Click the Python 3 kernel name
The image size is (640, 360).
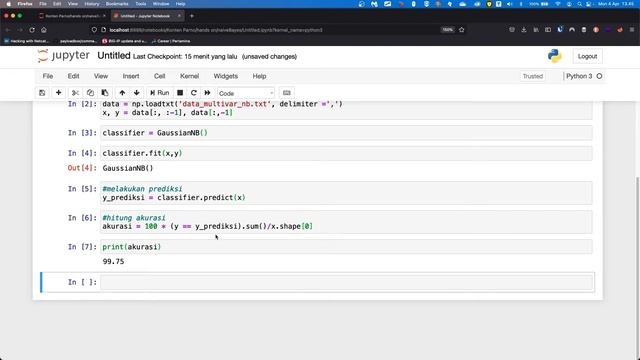pyautogui.click(x=579, y=76)
